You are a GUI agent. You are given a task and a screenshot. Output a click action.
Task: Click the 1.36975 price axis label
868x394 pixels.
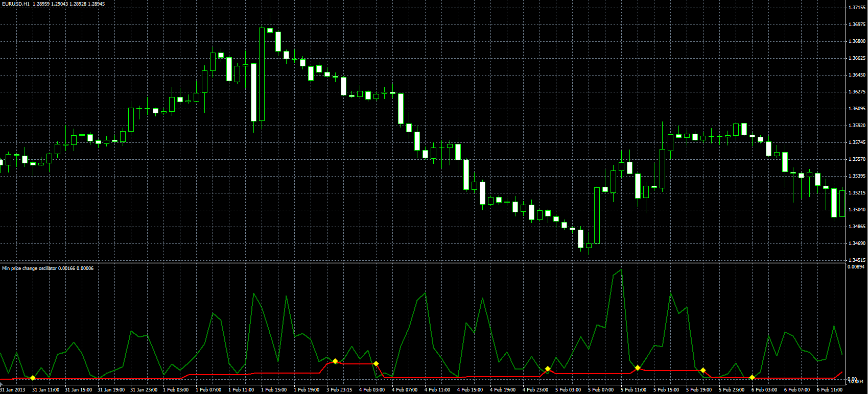click(856, 24)
